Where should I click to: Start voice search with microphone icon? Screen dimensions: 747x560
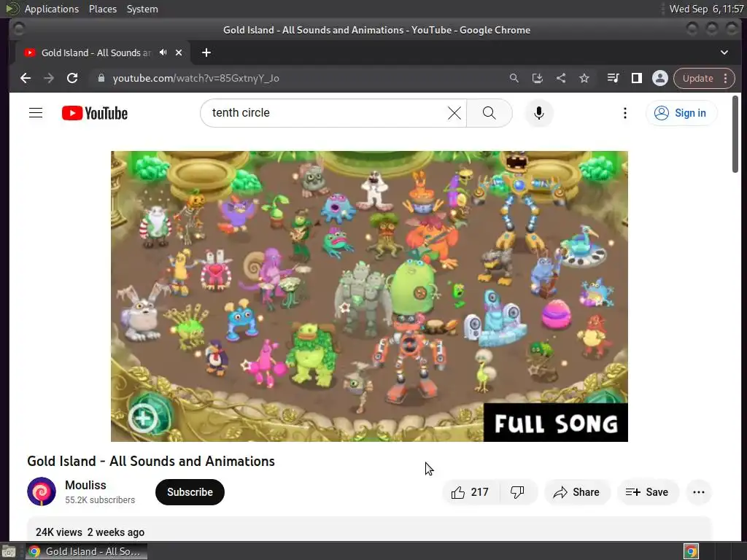pos(539,113)
